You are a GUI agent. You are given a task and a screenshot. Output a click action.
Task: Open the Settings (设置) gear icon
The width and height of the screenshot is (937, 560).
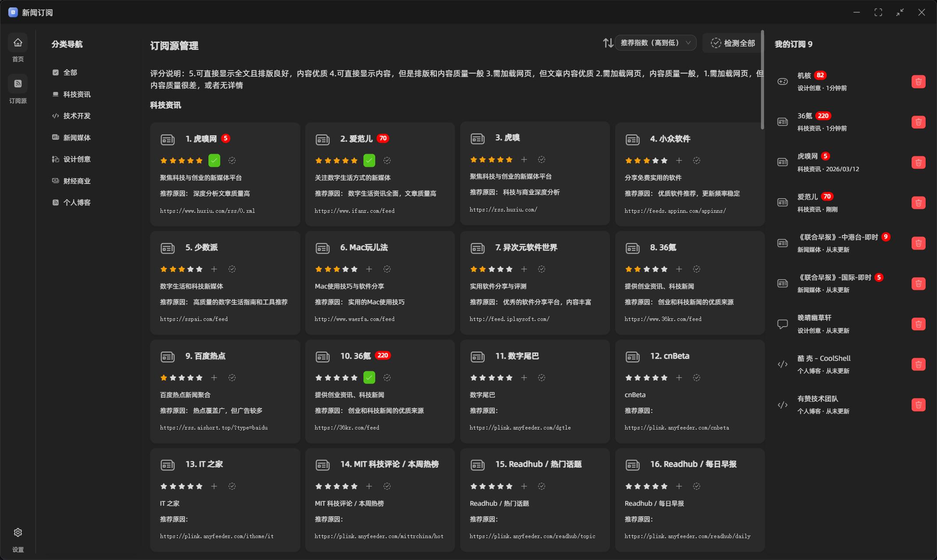18,532
